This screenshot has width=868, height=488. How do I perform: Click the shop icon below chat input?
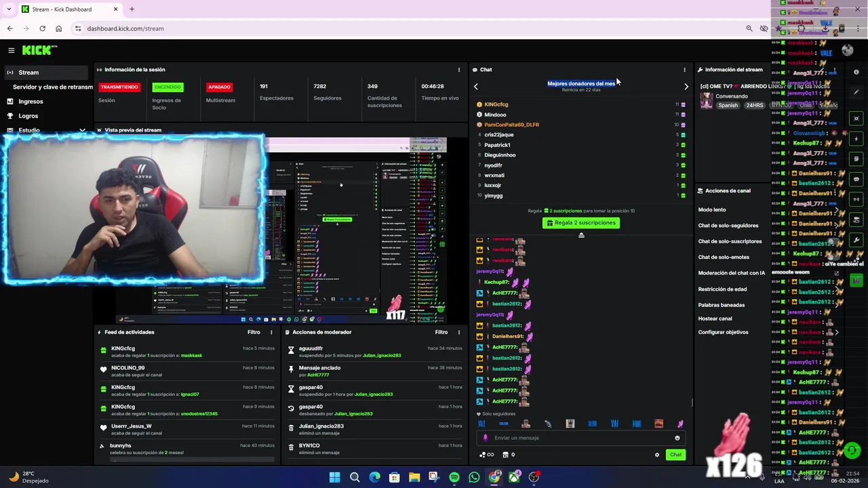[505, 455]
